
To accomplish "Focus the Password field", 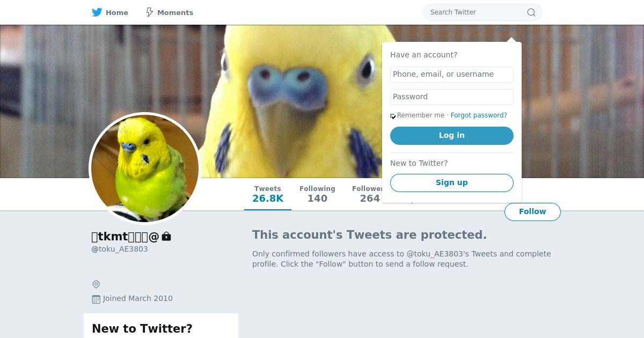I will point(452,97).
